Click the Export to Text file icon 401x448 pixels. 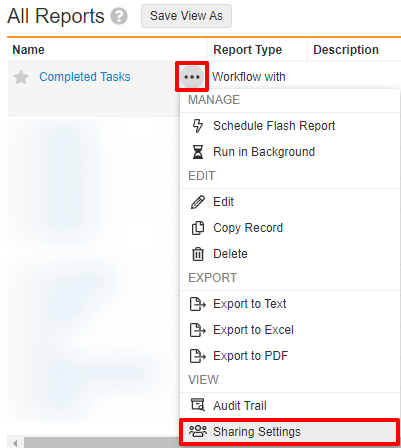coord(198,304)
